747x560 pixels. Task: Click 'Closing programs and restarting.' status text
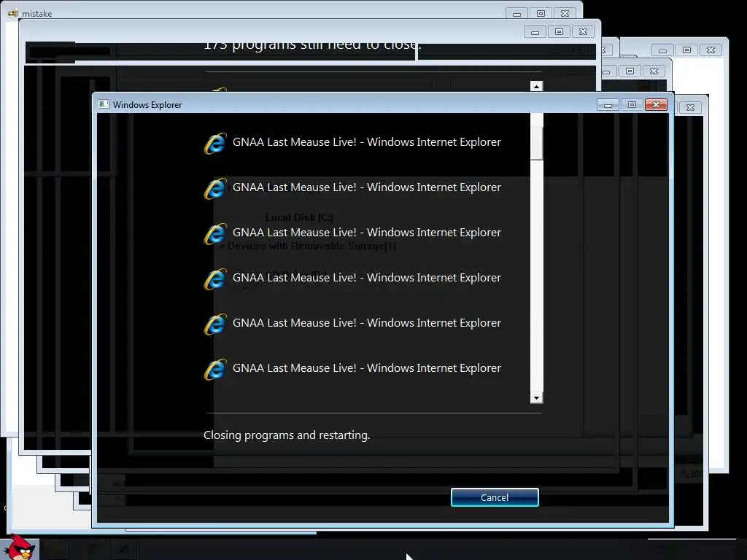(287, 435)
